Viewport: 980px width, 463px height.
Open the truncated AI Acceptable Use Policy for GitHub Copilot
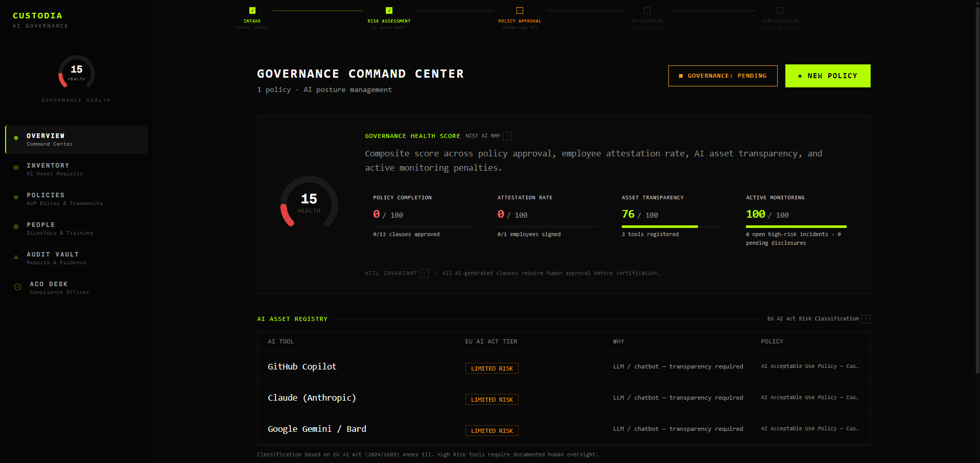point(810,366)
